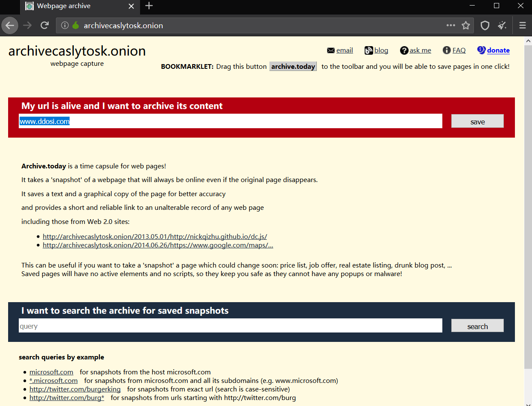Viewport: 532px width, 406px height.
Task: Click the scrollbar up arrow
Action: pyautogui.click(x=528, y=41)
